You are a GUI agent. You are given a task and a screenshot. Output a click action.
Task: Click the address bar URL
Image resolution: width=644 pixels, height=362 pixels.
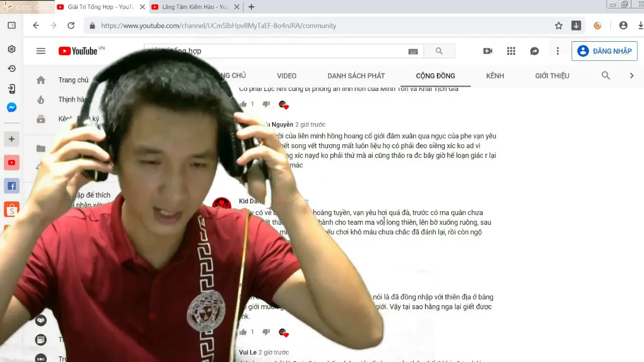point(218,26)
